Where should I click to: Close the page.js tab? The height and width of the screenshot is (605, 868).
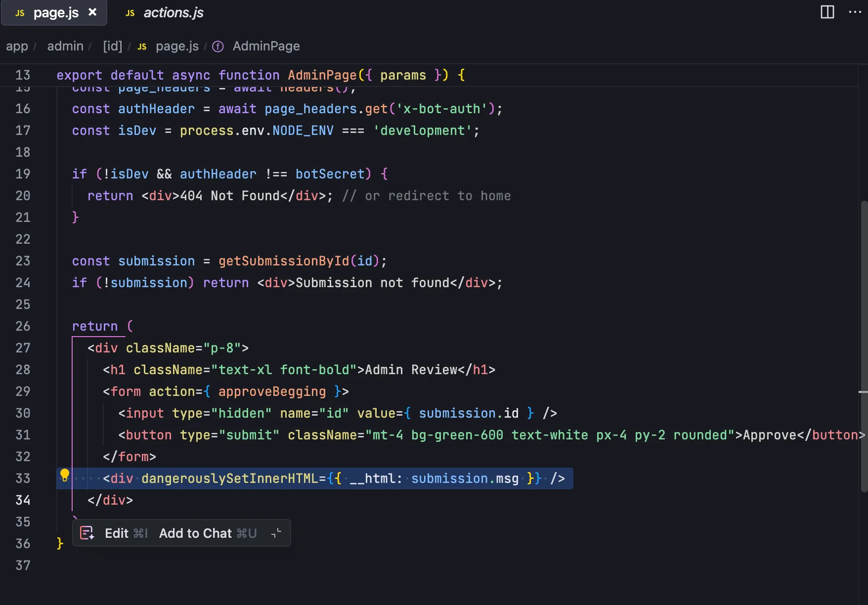point(92,12)
